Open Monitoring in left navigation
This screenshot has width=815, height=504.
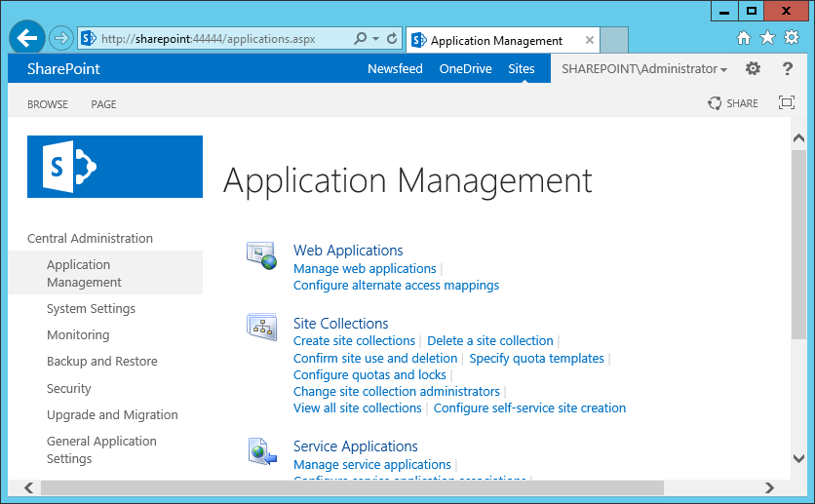tap(78, 335)
